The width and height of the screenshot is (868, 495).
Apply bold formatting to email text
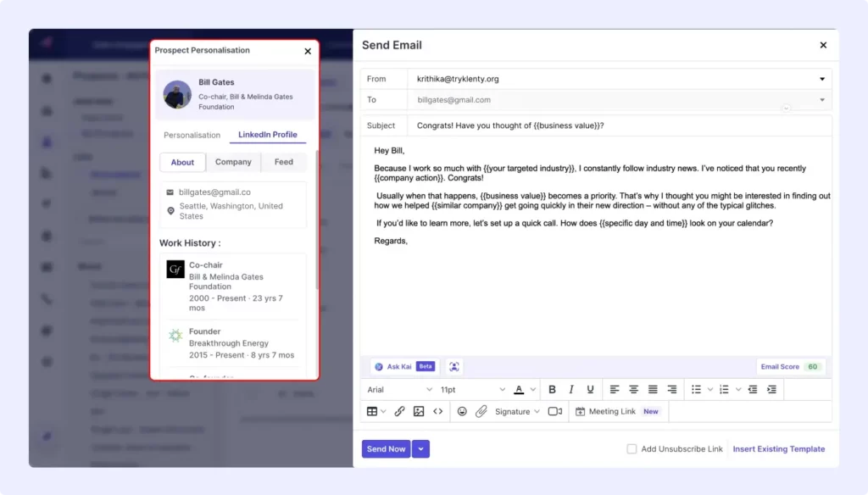pos(552,389)
